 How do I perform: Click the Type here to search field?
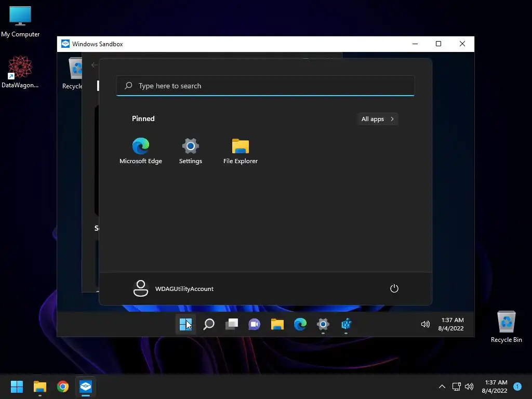pos(265,86)
